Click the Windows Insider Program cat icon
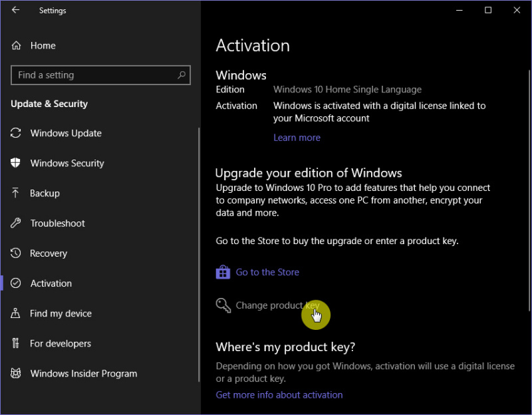Image resolution: width=532 pixels, height=415 pixels. pos(15,373)
